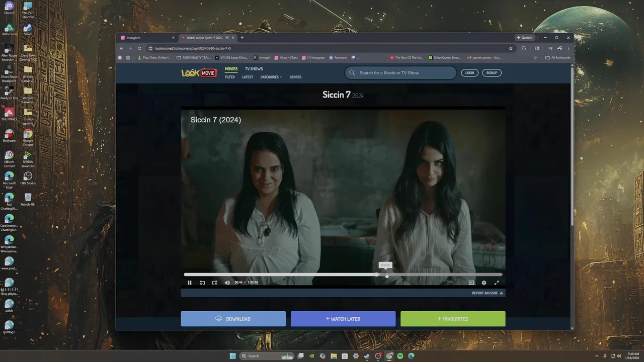644x362 pixels.
Task: Focus the movie search field
Action: 400,73
